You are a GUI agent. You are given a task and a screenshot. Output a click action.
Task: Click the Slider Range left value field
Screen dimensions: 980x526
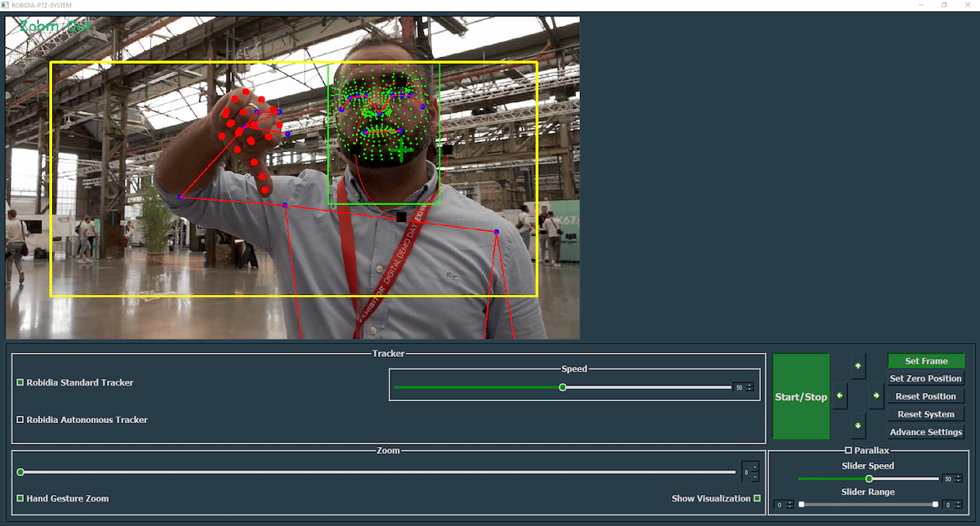(x=782, y=505)
